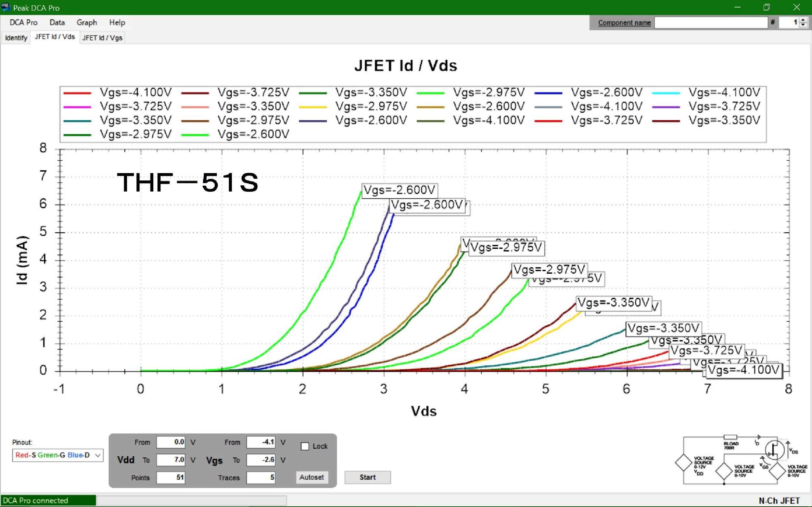Click the Vdd From value field
Image resolution: width=812 pixels, height=507 pixels.
(x=171, y=442)
